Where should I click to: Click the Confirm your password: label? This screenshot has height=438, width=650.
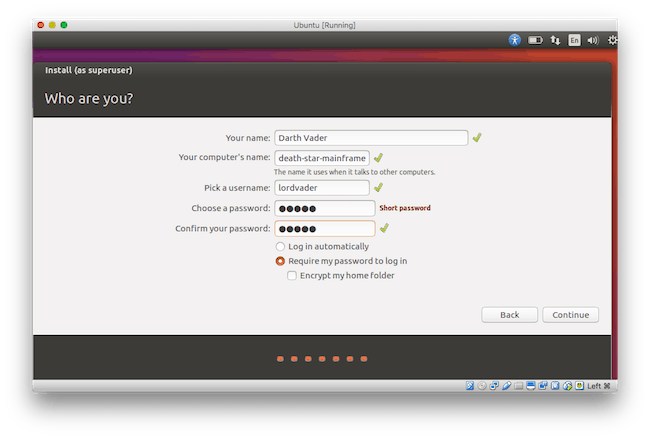[x=223, y=229]
